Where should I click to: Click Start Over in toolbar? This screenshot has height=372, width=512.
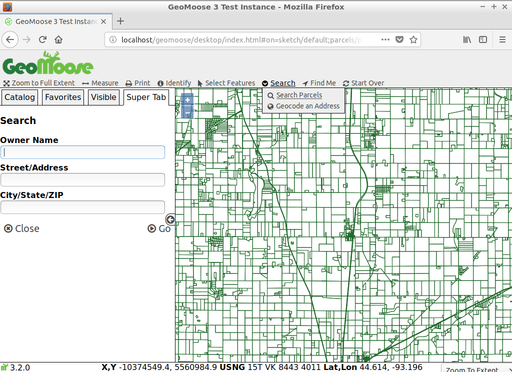point(363,83)
